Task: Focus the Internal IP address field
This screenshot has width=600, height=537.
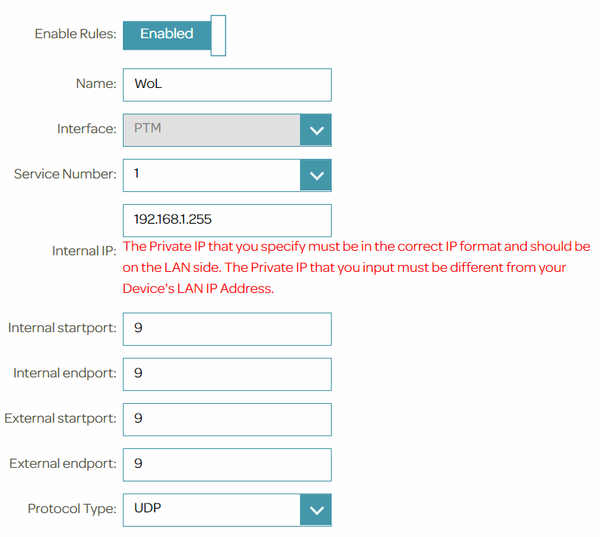Action: [x=226, y=220]
